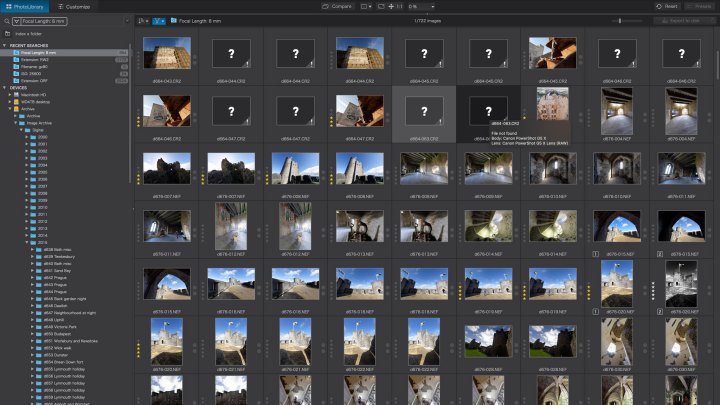Screen dimensions: 720x405
Task: Click the Export to disk button
Action: (681, 21)
